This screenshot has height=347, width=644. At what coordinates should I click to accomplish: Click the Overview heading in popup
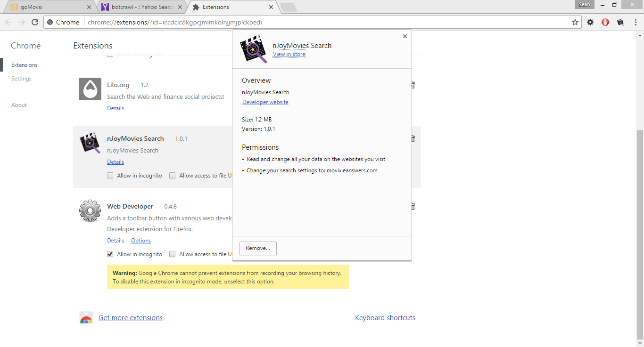point(256,81)
